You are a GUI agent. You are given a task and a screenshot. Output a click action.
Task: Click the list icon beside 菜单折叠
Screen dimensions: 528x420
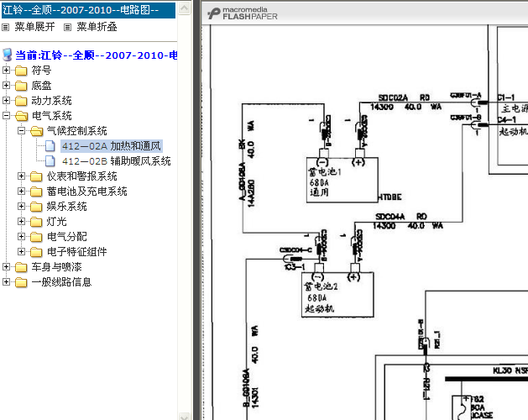pos(68,28)
